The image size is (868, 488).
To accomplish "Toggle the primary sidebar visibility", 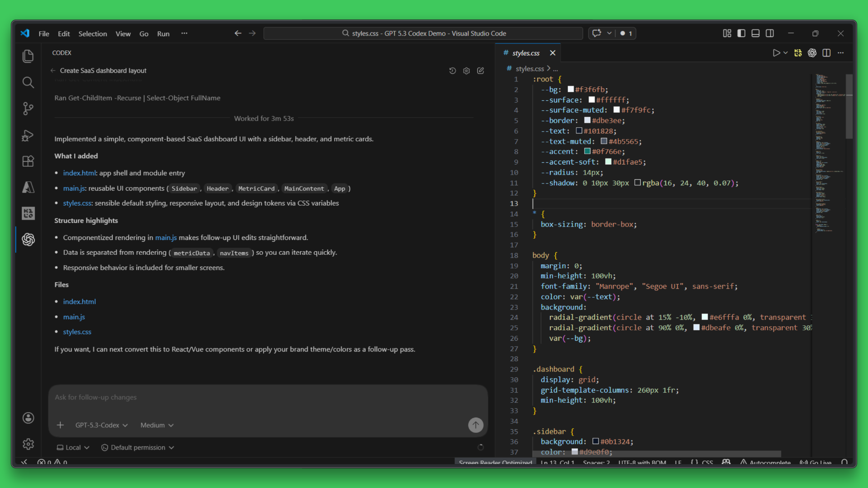I will 741,33.
